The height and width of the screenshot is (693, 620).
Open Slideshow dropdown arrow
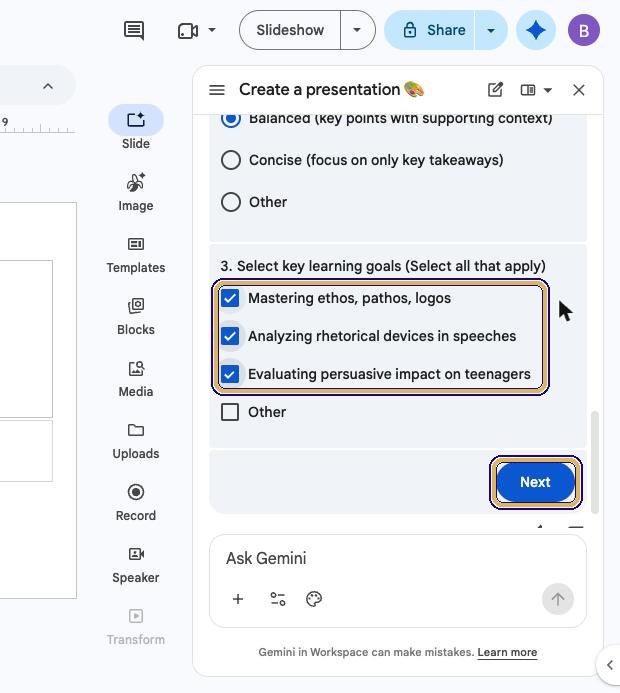[x=357, y=30]
